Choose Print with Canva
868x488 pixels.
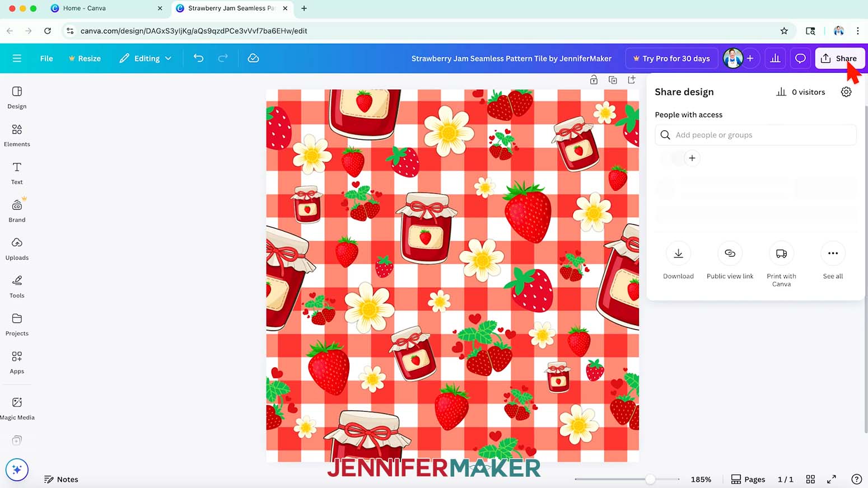point(781,265)
